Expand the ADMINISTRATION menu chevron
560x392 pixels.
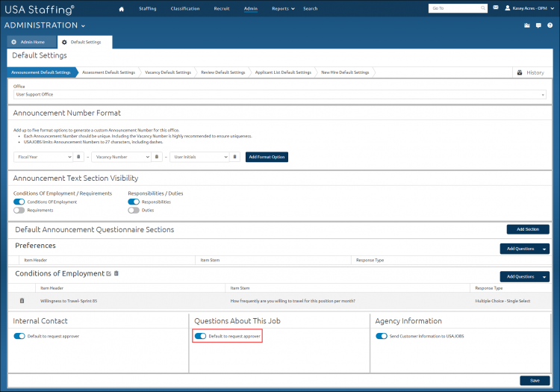coord(83,25)
